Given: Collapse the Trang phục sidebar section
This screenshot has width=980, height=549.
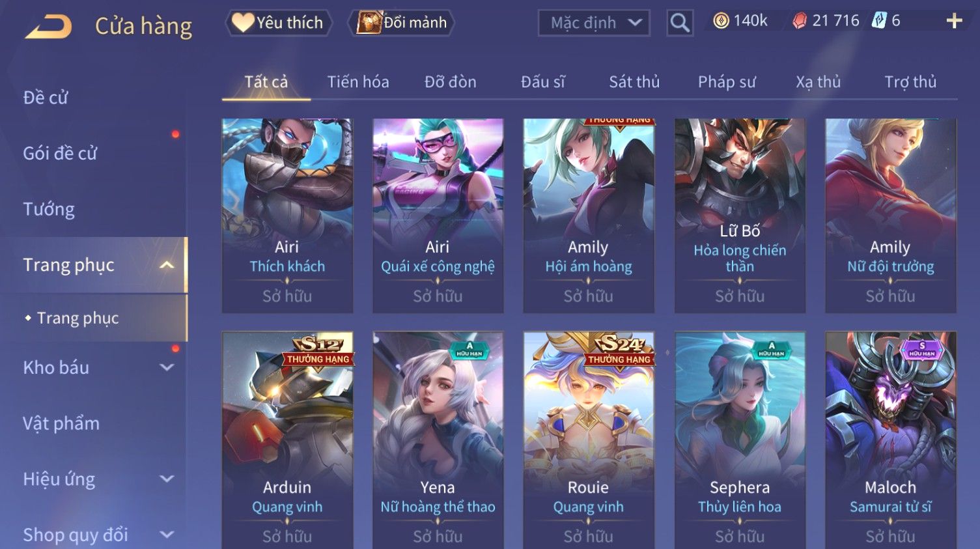Looking at the screenshot, I should 167,265.
